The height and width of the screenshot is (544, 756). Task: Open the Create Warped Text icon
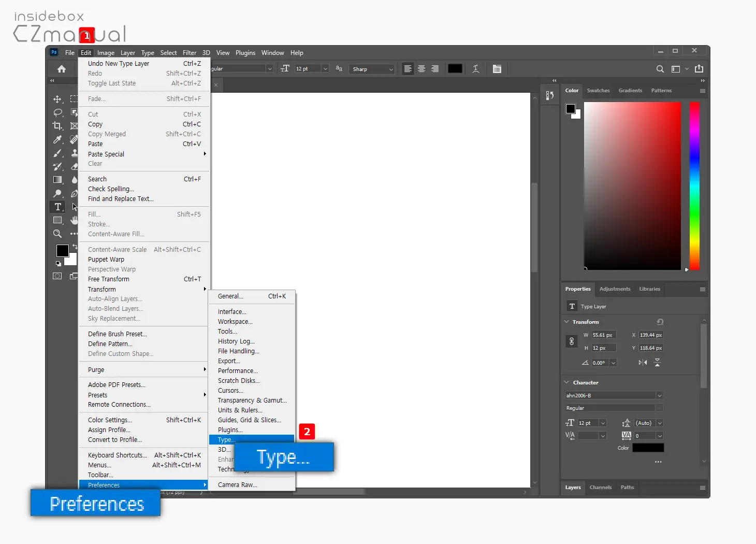tap(476, 69)
